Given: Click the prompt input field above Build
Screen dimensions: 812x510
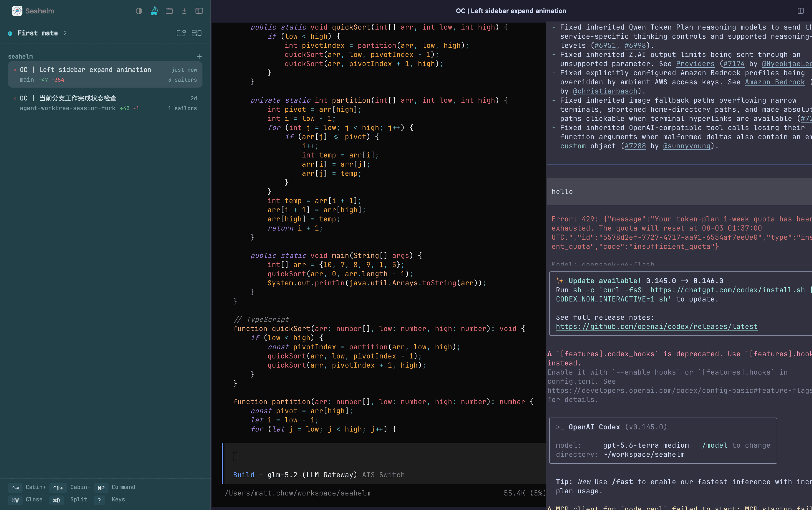Looking at the screenshot, I should pyautogui.click(x=384, y=456).
